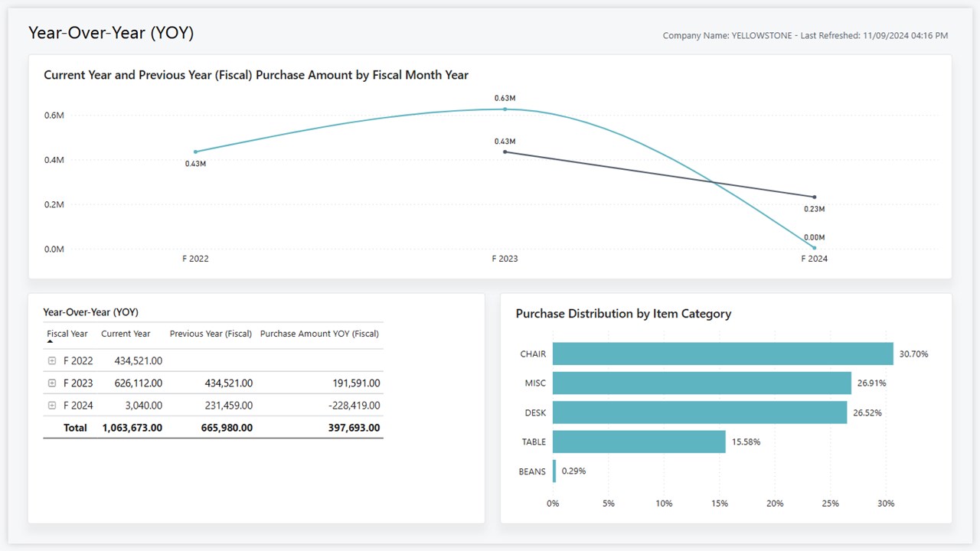Screen dimensions: 980x551
Task: Click the 0.00M data point at F 2024
Action: click(x=814, y=248)
